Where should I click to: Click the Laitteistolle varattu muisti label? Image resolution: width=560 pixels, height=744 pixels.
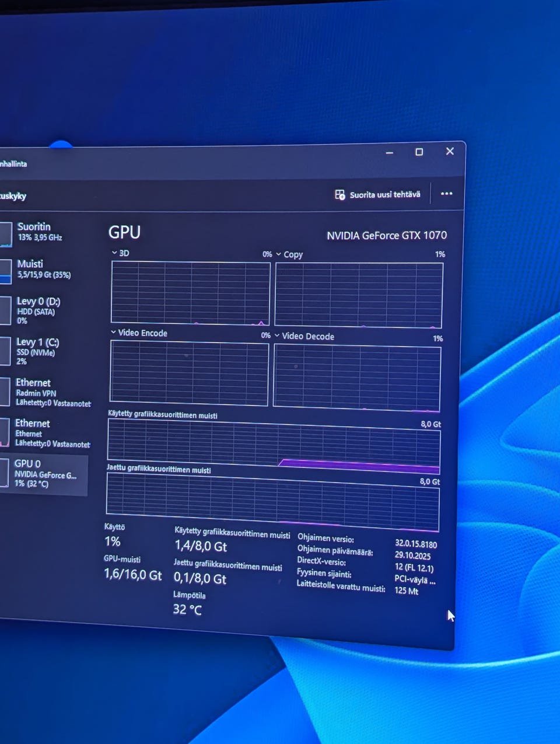[x=341, y=586]
